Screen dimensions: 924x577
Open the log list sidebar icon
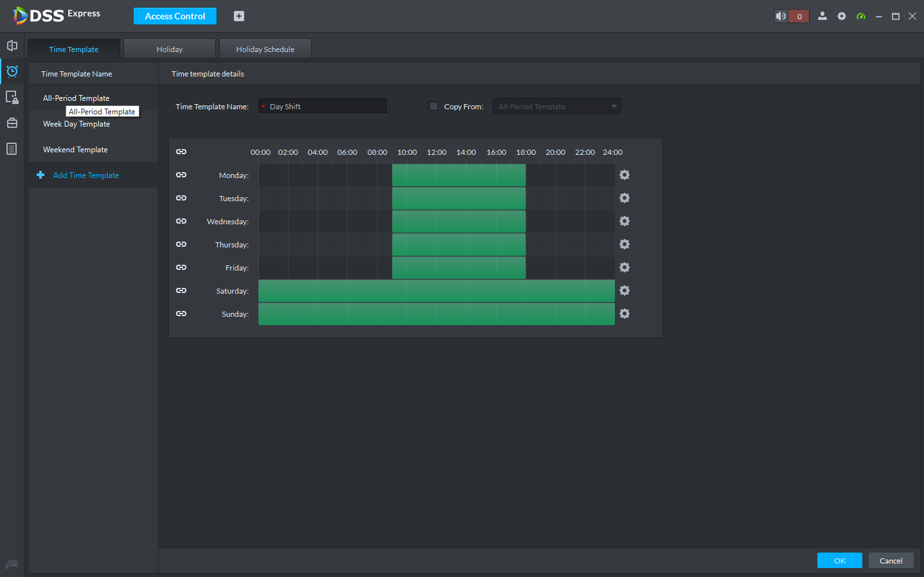point(12,148)
